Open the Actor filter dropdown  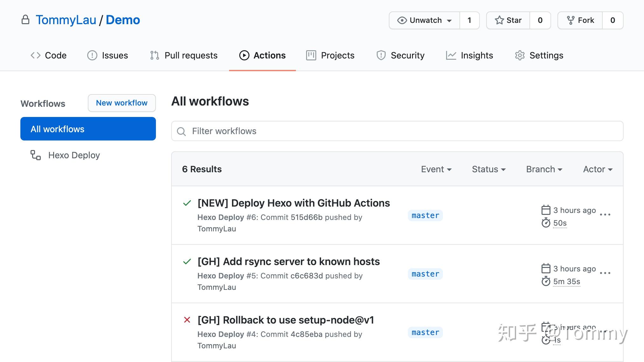point(597,169)
